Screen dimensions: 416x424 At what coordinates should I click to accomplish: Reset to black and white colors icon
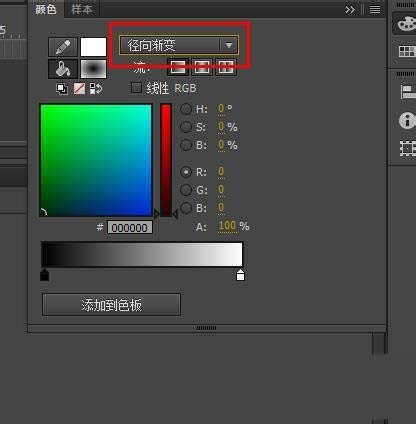tap(62, 89)
